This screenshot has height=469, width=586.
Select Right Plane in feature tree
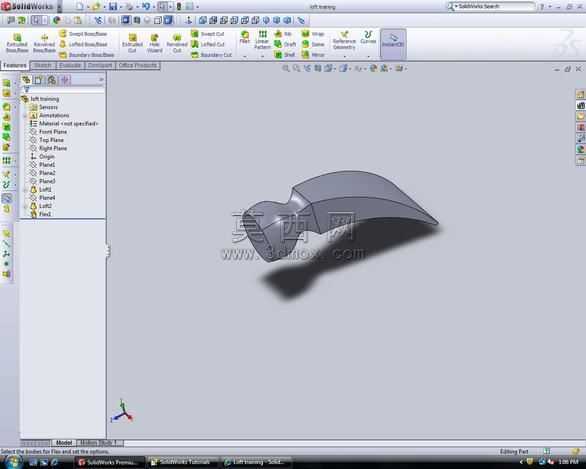click(x=48, y=148)
